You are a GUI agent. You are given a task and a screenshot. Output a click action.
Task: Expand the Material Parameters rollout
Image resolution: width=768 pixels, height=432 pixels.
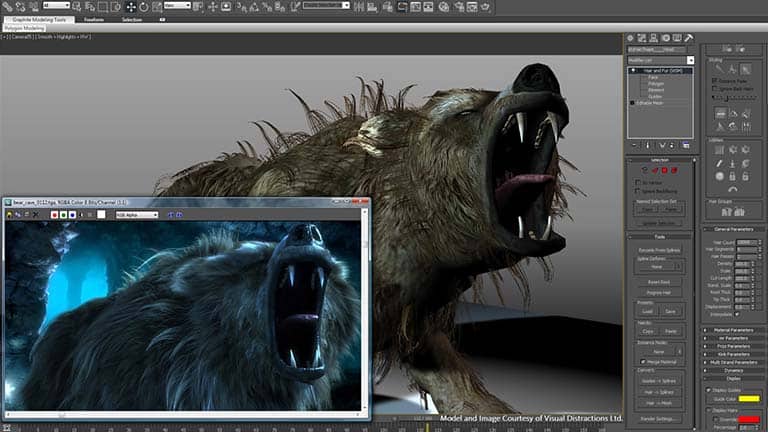click(x=733, y=330)
